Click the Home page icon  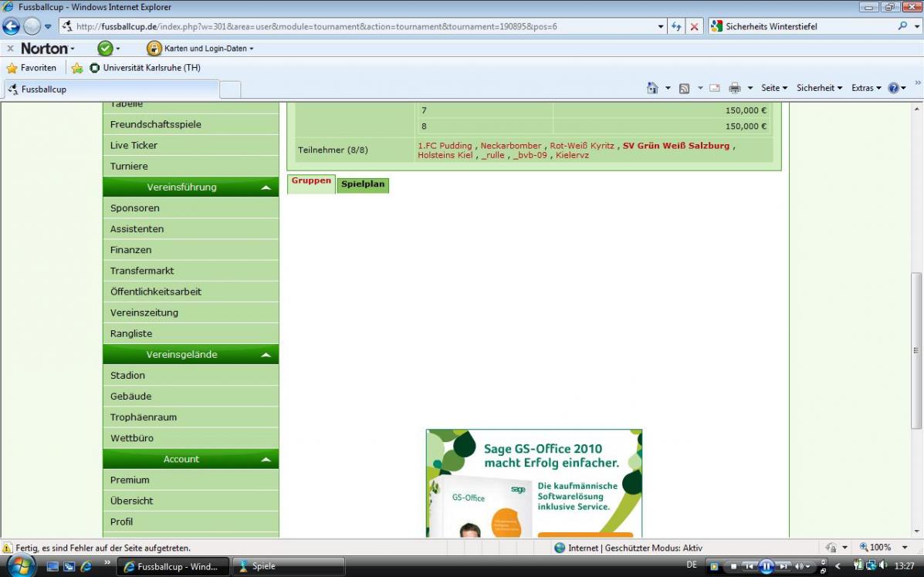click(652, 88)
